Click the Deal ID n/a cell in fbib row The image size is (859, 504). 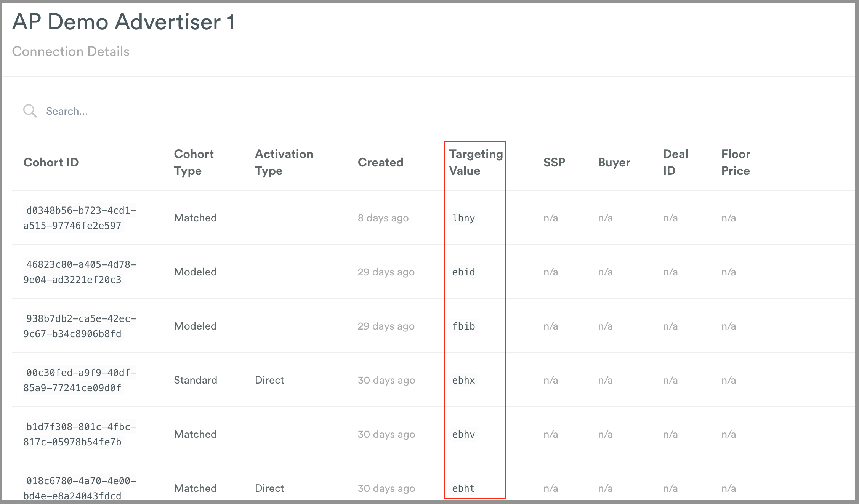click(670, 326)
